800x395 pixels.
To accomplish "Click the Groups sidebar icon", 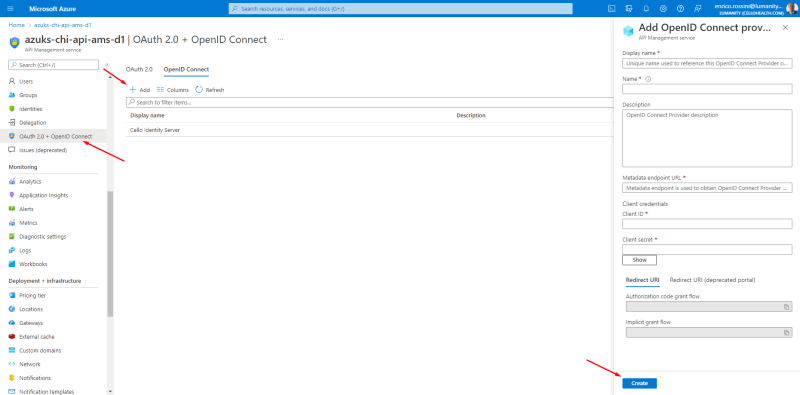I will [12, 95].
